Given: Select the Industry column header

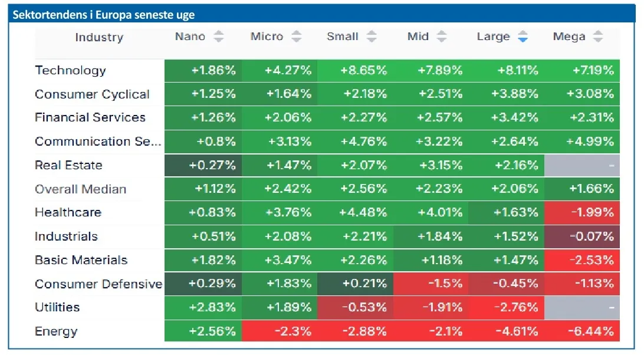Looking at the screenshot, I should click(99, 37).
